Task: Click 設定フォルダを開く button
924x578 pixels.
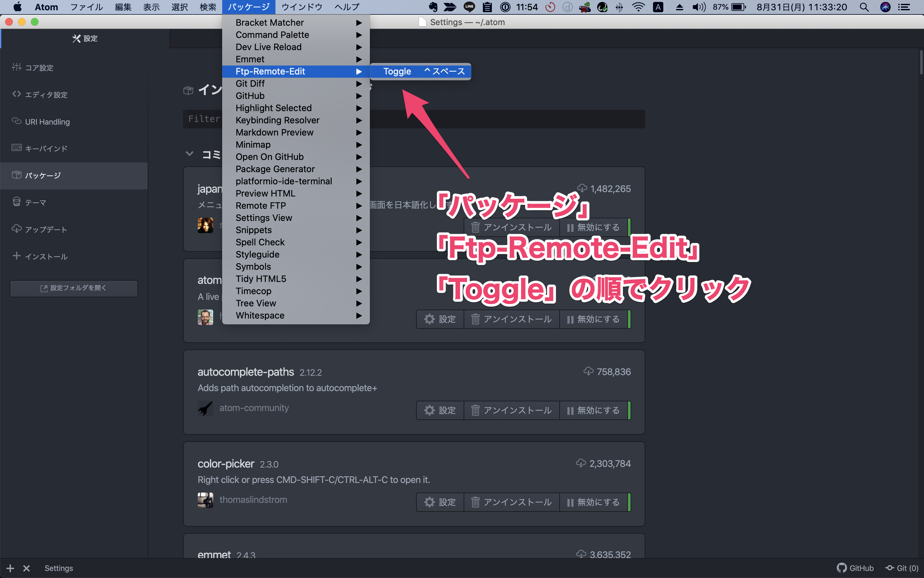Action: coord(74,288)
